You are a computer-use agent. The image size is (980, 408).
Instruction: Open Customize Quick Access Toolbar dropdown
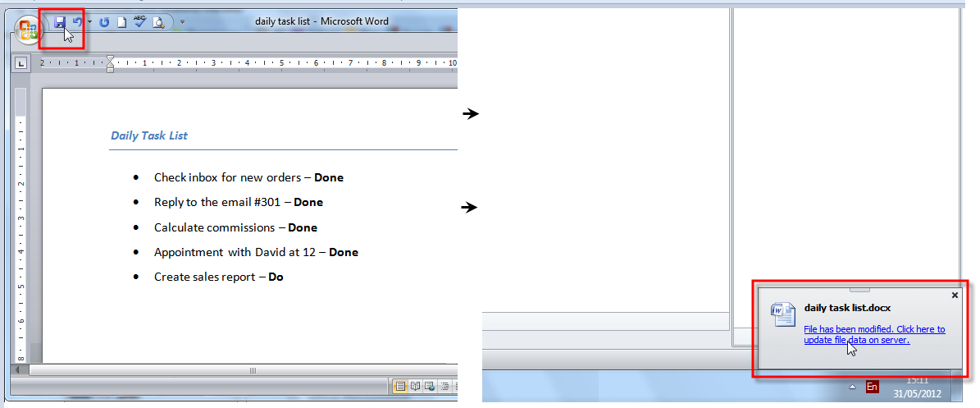pyautogui.click(x=182, y=22)
